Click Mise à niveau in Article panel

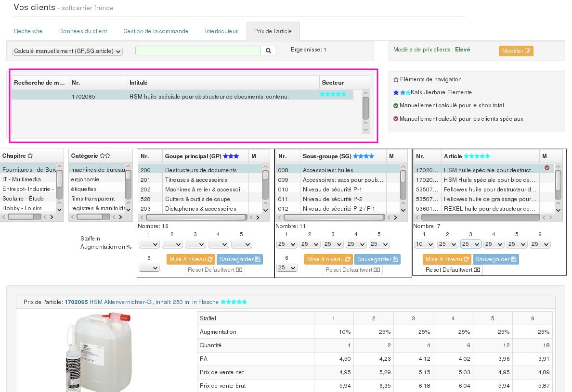(447, 259)
